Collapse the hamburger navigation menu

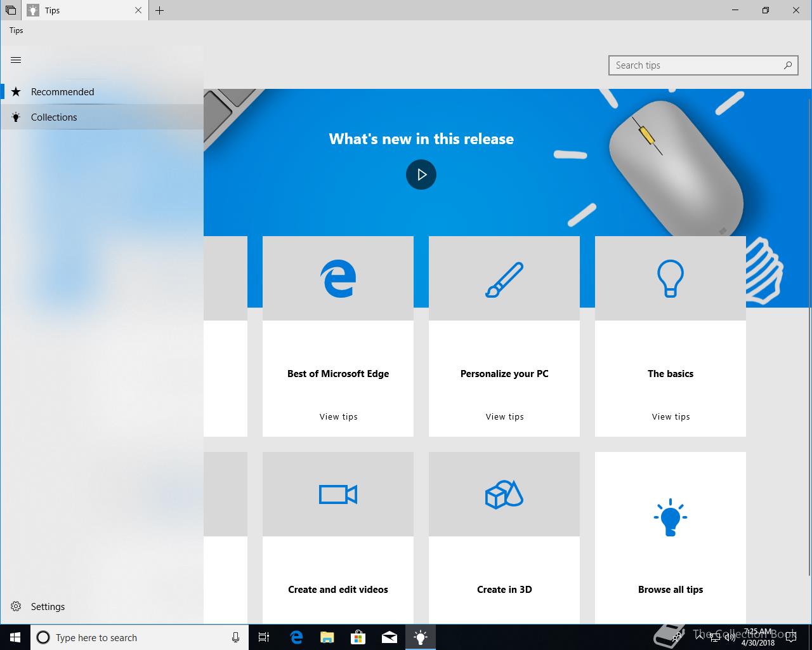[16, 60]
